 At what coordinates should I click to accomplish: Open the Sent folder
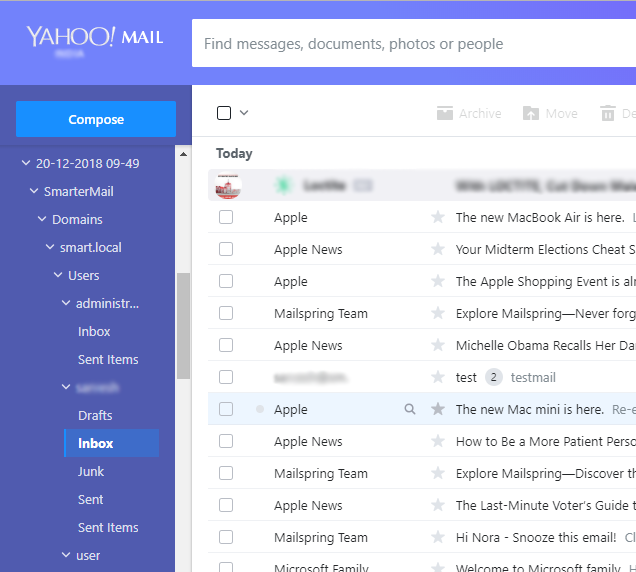coord(90,499)
